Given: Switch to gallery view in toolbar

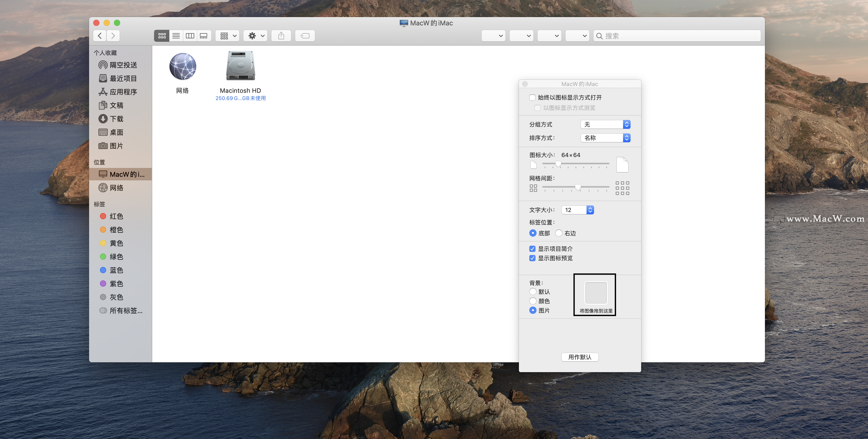Looking at the screenshot, I should (x=204, y=36).
